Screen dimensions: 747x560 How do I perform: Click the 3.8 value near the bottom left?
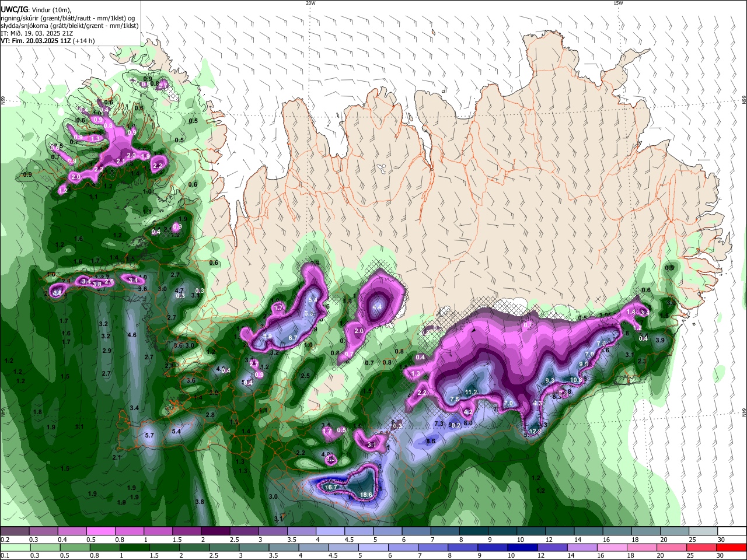pos(200,502)
